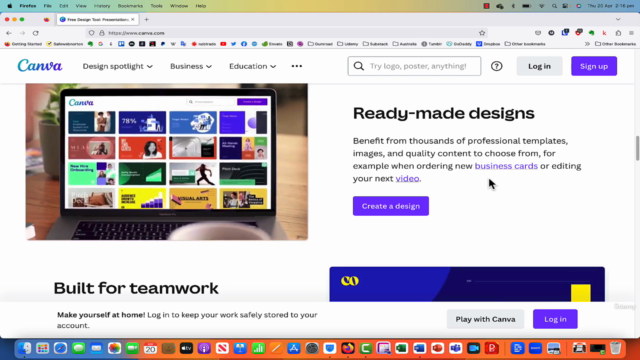Open Photos app from the dock
Image resolution: width=640 pixels, height=360 pixels.
tap(114, 348)
